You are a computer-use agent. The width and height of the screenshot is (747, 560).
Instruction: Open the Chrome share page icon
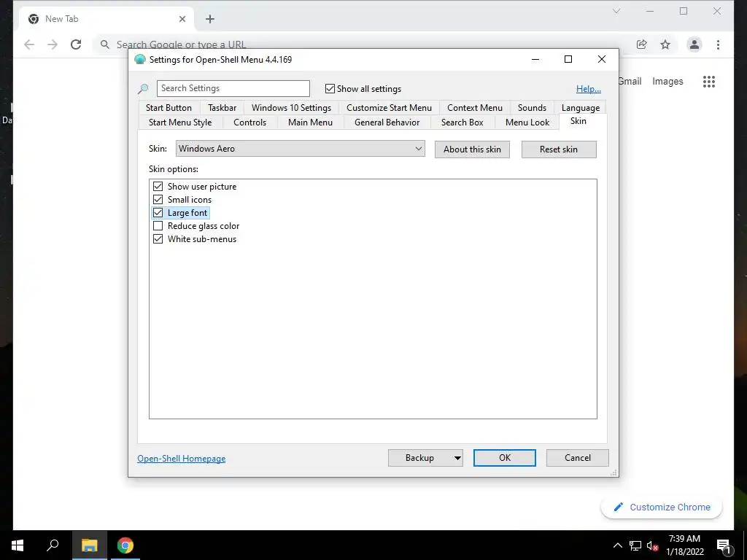click(642, 44)
